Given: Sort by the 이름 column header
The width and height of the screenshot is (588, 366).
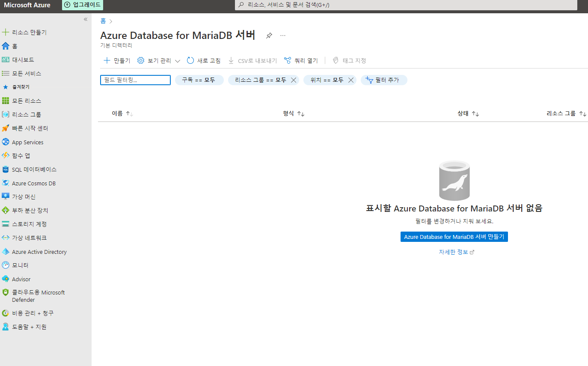Looking at the screenshot, I should (122, 113).
